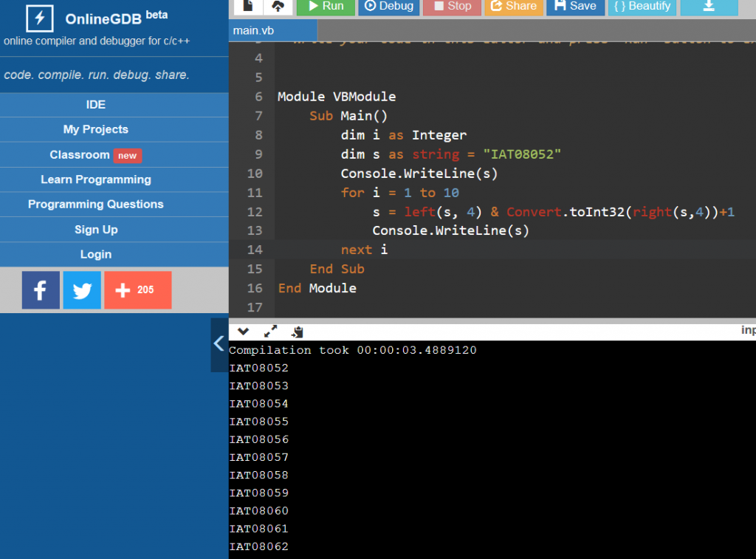Save the project with the Save button
Viewport: 756px width, 559px height.
coord(575,7)
